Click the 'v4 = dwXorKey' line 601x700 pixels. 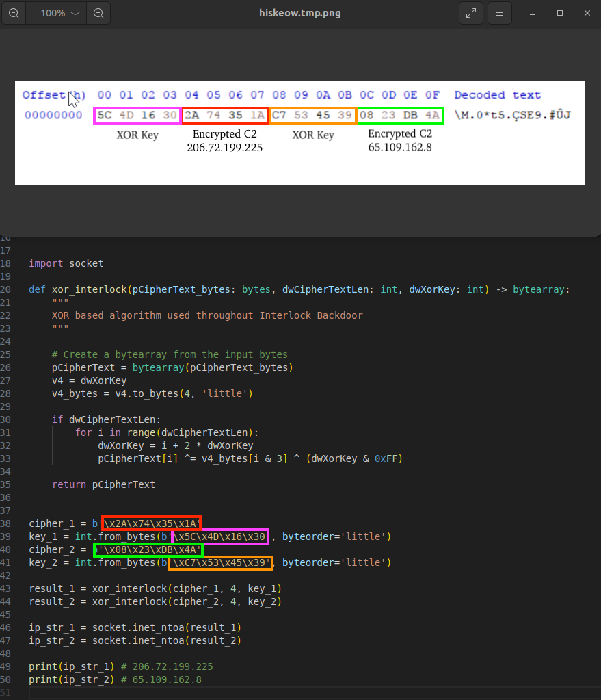[90, 380]
